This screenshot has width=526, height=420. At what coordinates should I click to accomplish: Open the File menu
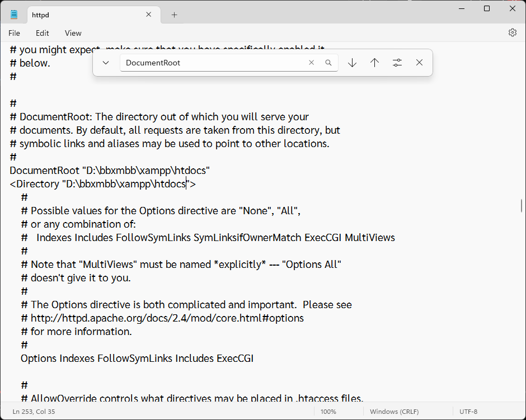click(x=14, y=33)
